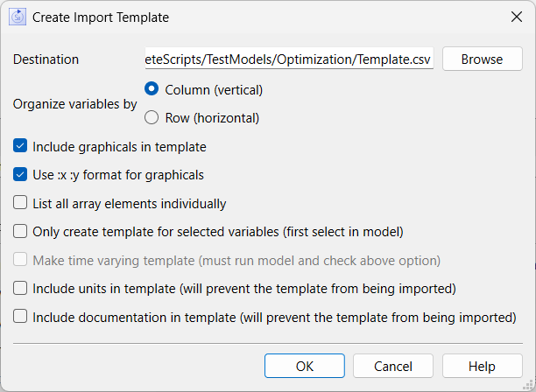Confirm with the OK button
This screenshot has height=392, width=536.
[305, 366]
